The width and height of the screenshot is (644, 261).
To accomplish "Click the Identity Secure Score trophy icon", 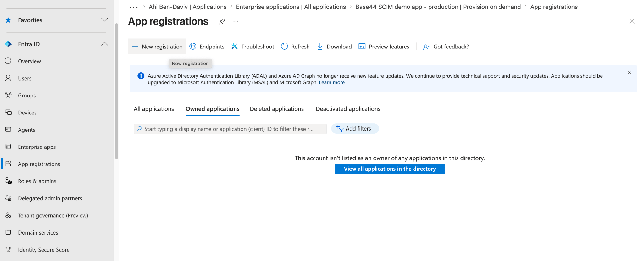I will click(8, 250).
